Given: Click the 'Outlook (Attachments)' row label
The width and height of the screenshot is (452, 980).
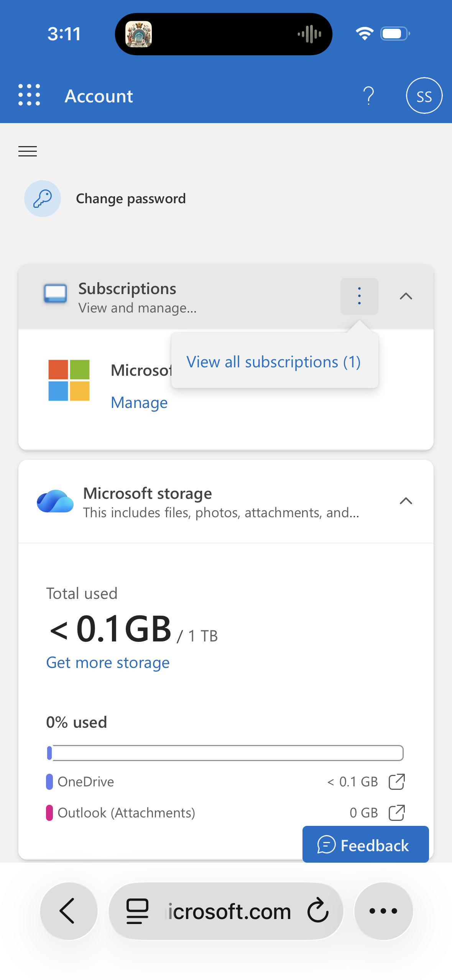Looking at the screenshot, I should click(x=127, y=813).
